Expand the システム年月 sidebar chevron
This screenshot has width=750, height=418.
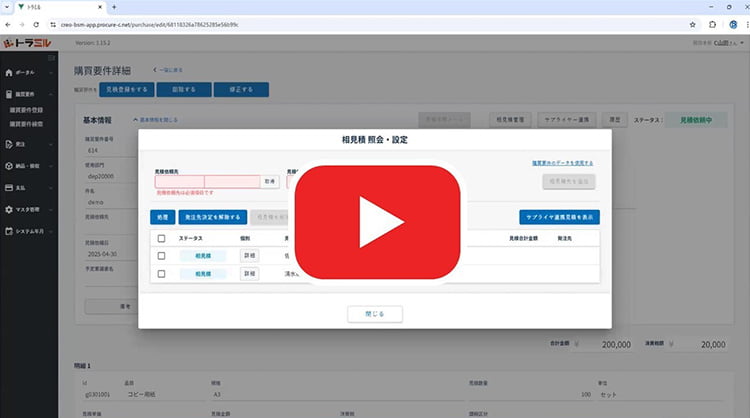[x=51, y=231]
